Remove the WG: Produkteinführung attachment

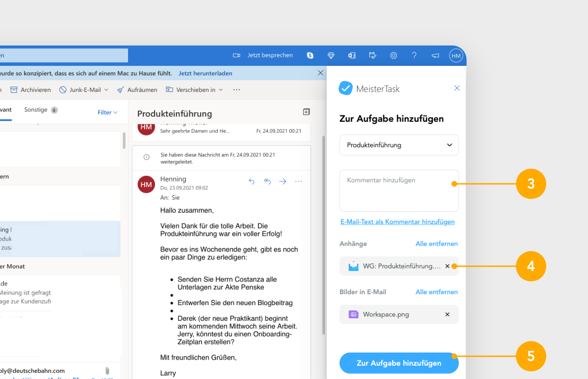point(447,266)
